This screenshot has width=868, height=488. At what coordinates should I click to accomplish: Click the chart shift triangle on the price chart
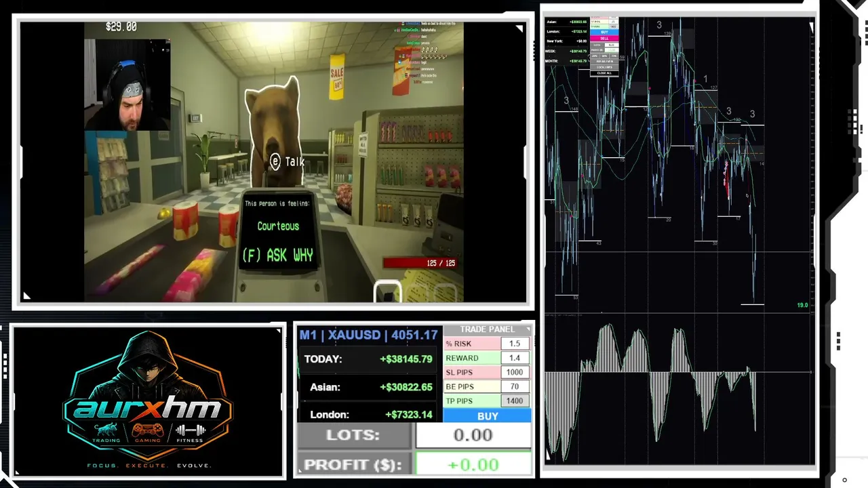pos(811,28)
